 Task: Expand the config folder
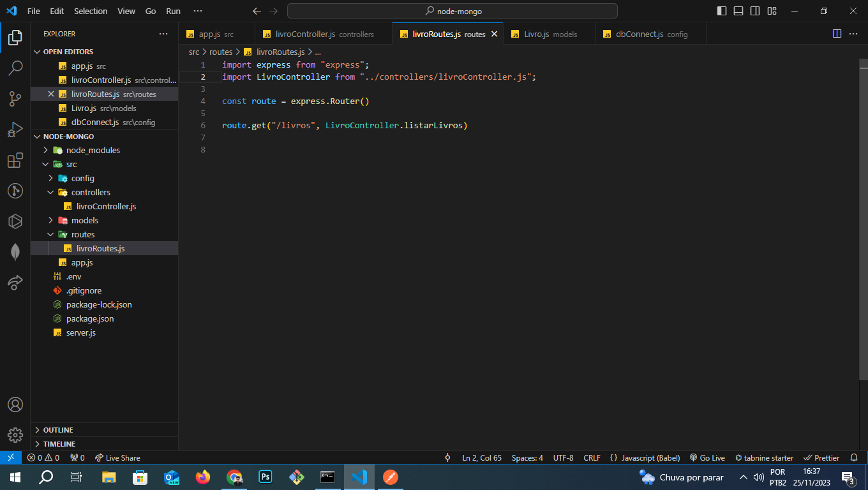104,178
